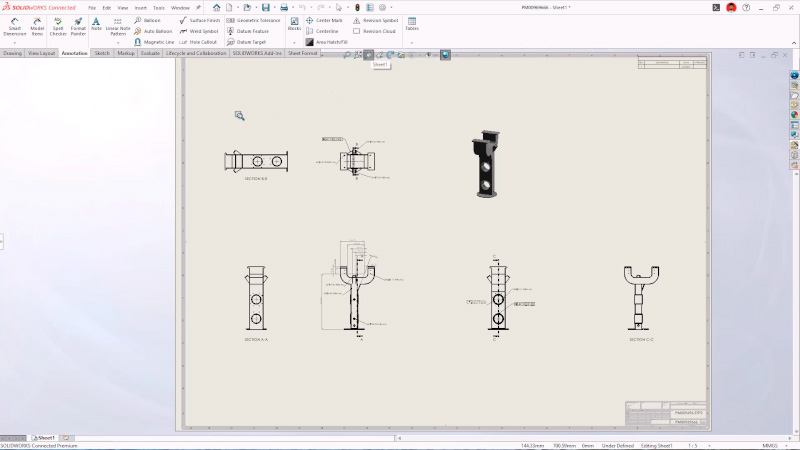Select the Smart Dimension tool
The image size is (800, 450).
14,27
